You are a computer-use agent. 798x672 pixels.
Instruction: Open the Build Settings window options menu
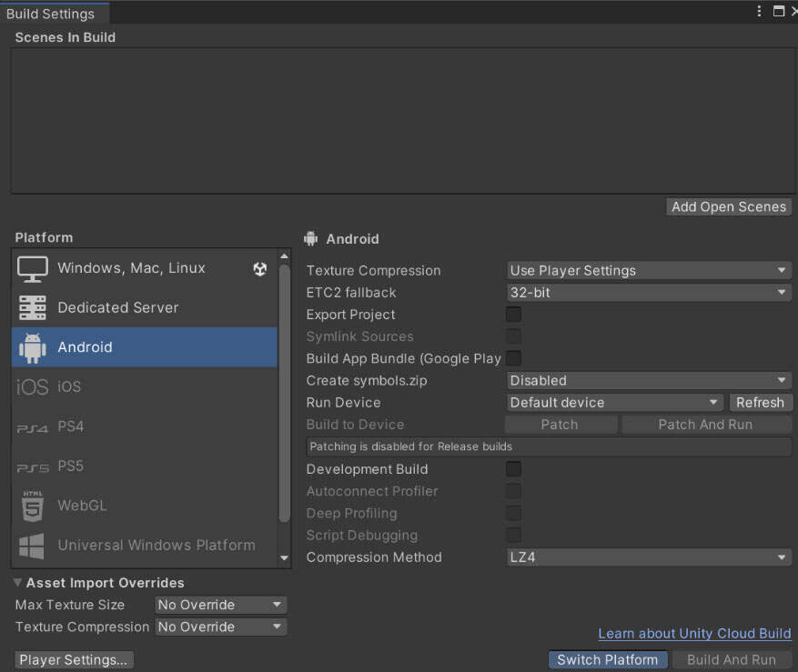(x=760, y=12)
